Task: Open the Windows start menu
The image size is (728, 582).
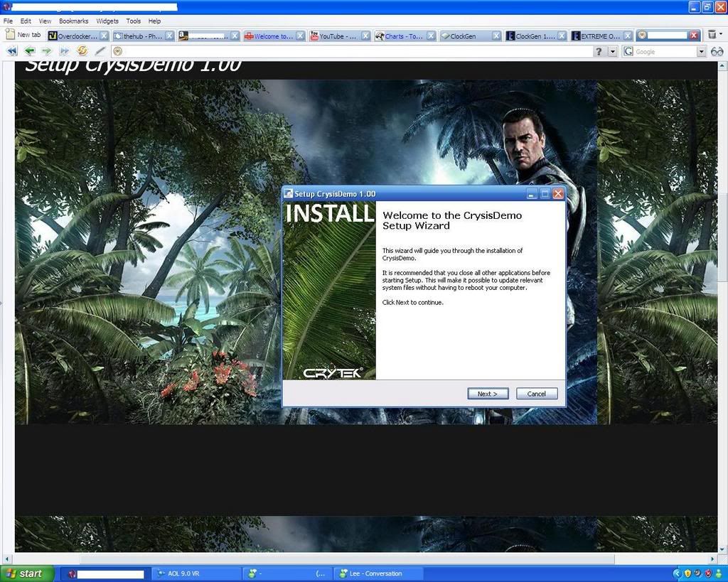Action: click(x=26, y=573)
